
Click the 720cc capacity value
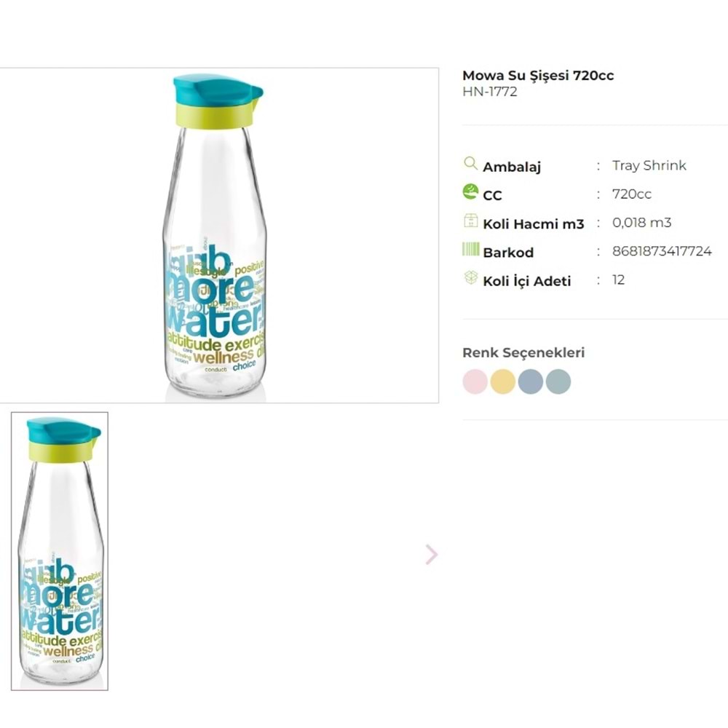click(x=631, y=194)
